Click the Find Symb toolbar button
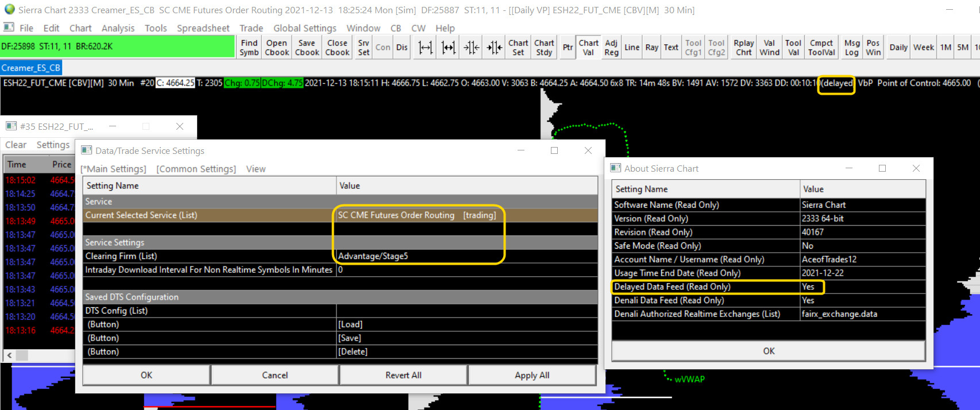This screenshot has width=980, height=410. [x=249, y=47]
